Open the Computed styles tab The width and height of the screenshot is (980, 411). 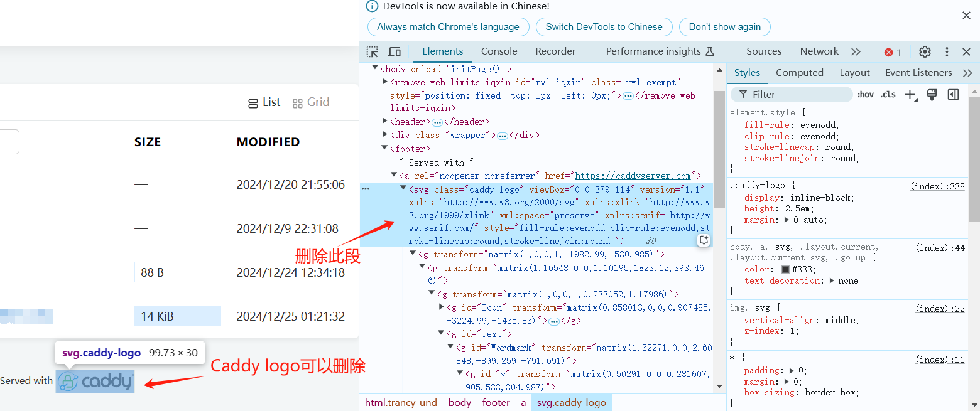799,73
